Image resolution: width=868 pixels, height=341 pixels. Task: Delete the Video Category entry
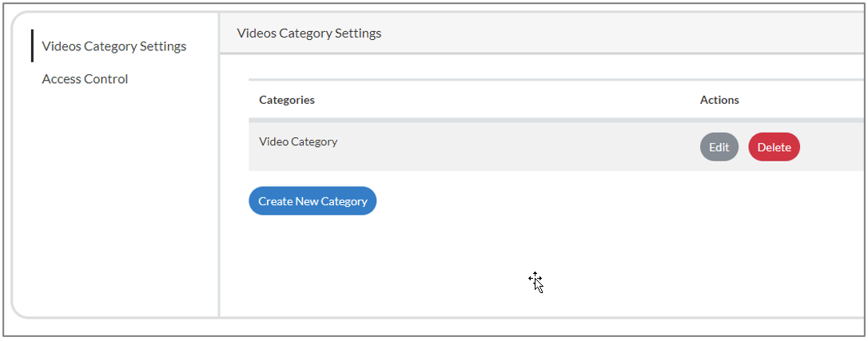774,147
